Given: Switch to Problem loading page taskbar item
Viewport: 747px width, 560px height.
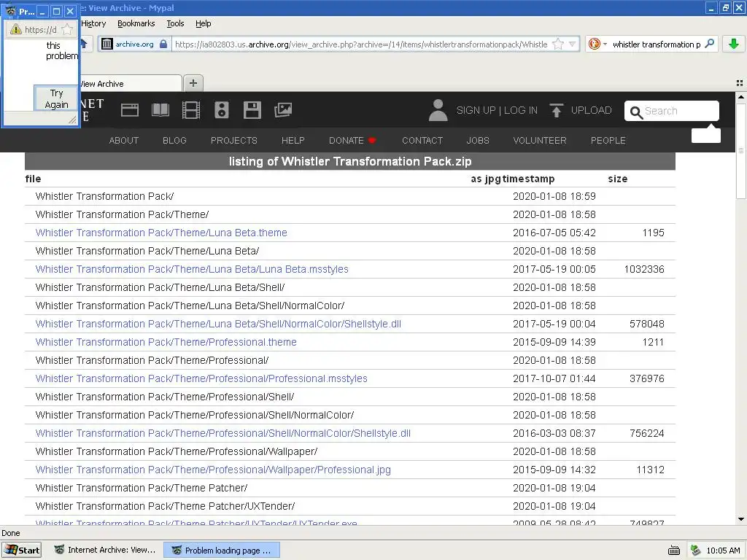Looking at the screenshot, I should pyautogui.click(x=222, y=550).
